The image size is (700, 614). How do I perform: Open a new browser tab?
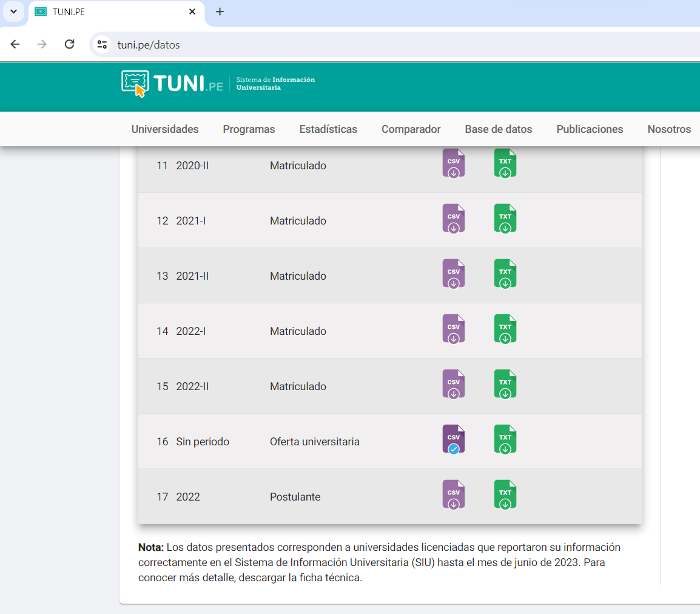point(220,12)
